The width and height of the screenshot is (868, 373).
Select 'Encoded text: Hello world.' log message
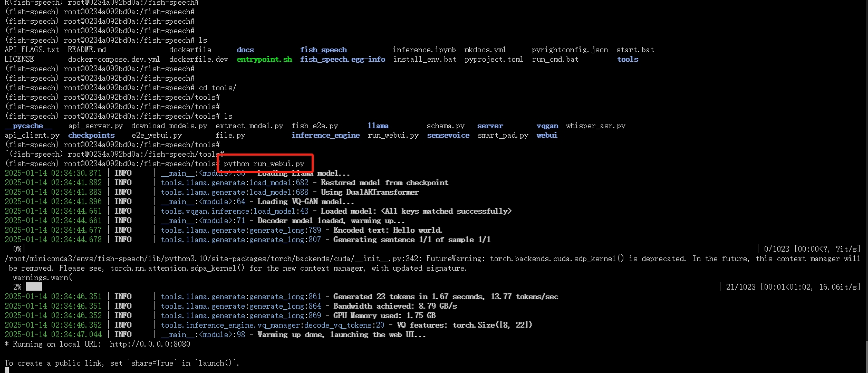coord(388,230)
